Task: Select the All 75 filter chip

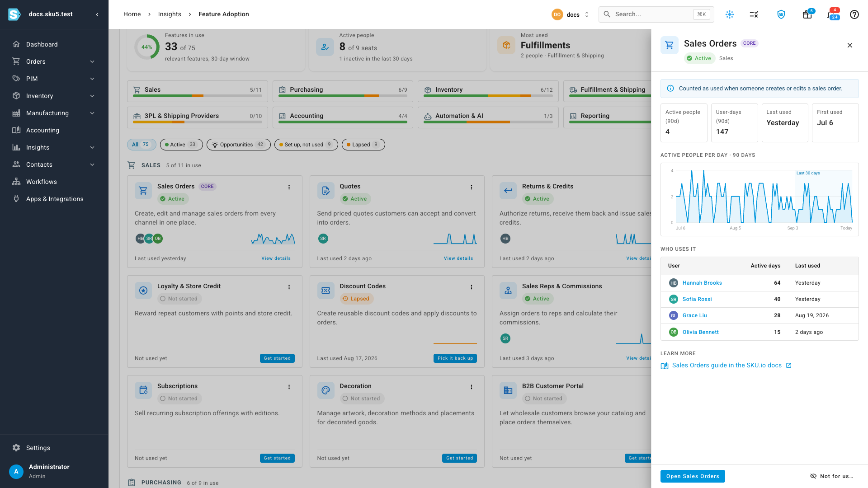Action: tap(142, 145)
